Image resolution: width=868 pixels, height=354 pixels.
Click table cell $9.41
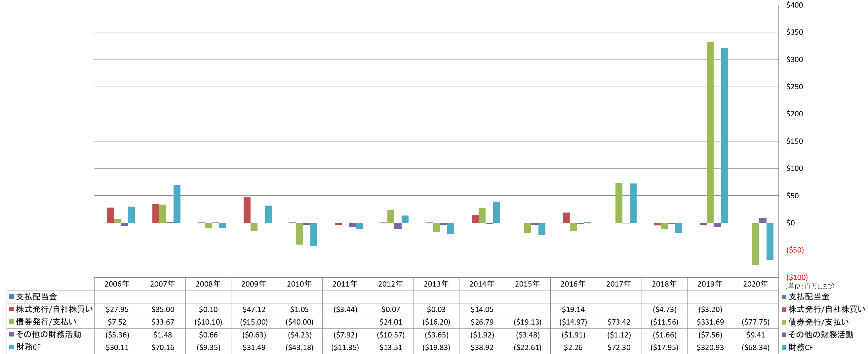point(756,335)
